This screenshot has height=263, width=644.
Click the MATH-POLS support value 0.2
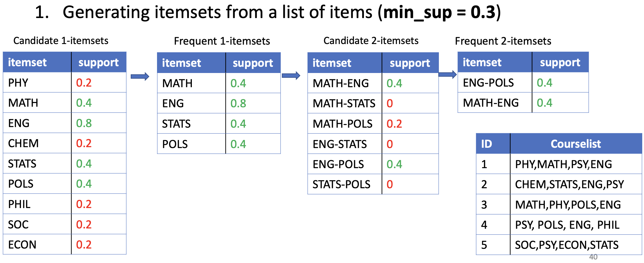394,124
